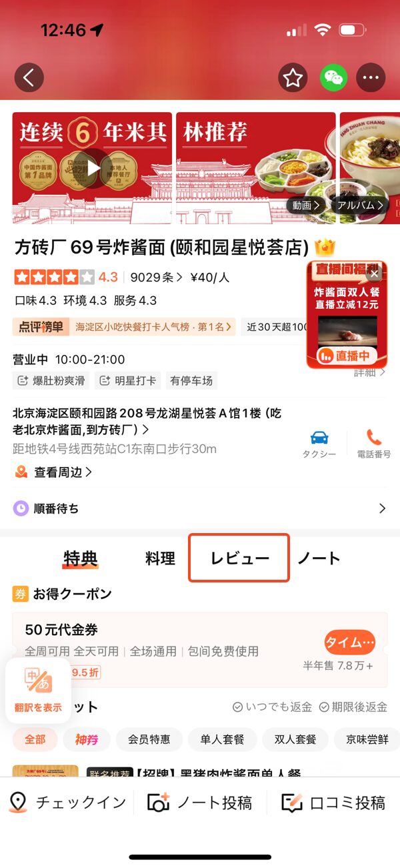Expand the 順番待ち queue row
The image size is (400, 868).
click(x=200, y=508)
